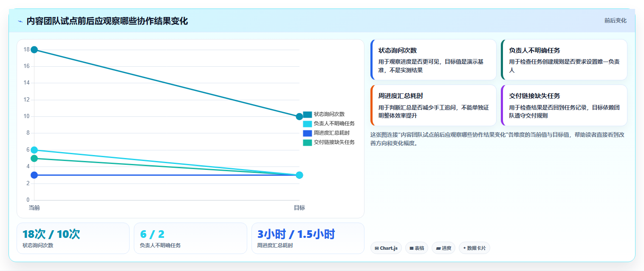Viewport: 644px width, 271px height.
Task: Toggle 周进度汇总耗时 legend color box
Action: click(308, 133)
